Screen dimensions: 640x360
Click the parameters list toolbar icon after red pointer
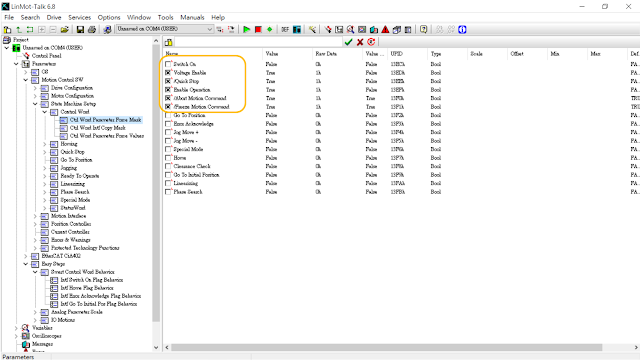tap(339, 29)
